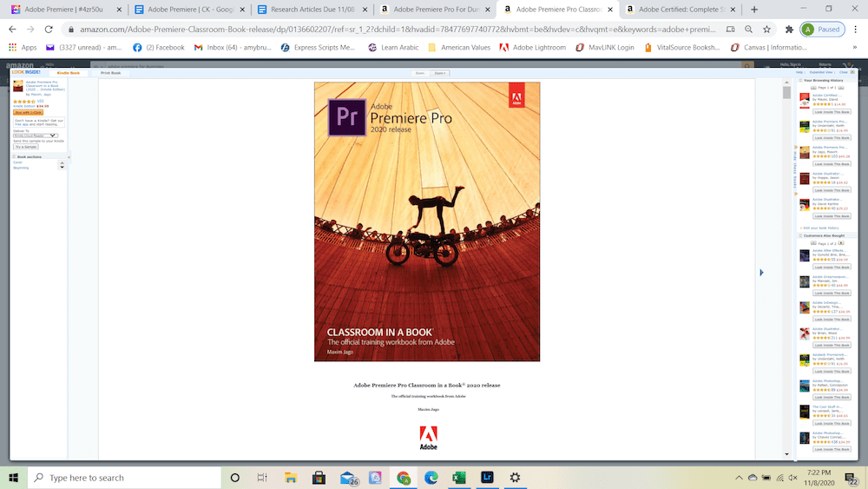
Task: Click the browser Back arrow
Action: pyautogui.click(x=12, y=30)
